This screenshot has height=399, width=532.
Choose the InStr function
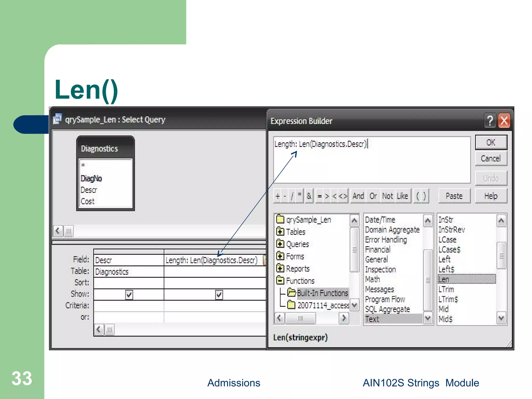pyautogui.click(x=446, y=220)
